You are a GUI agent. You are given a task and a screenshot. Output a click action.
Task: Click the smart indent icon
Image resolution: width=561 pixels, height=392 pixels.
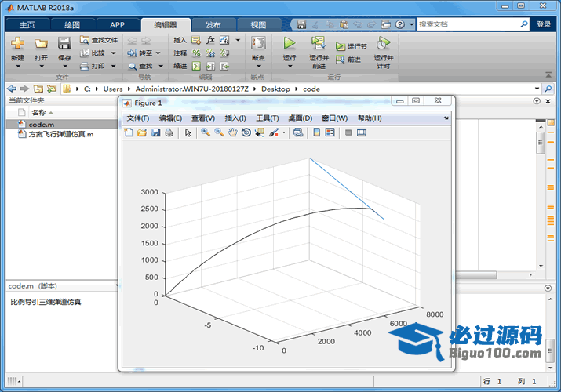[196, 66]
